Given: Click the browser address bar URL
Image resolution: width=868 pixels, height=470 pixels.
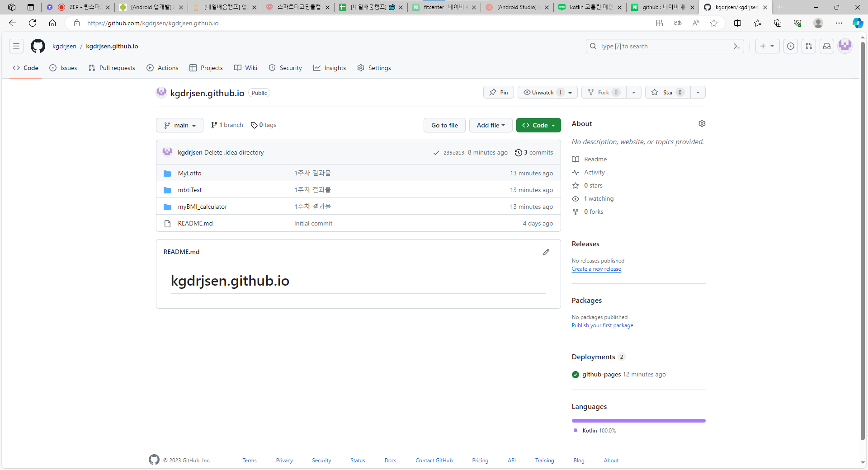Looking at the screenshot, I should 153,23.
